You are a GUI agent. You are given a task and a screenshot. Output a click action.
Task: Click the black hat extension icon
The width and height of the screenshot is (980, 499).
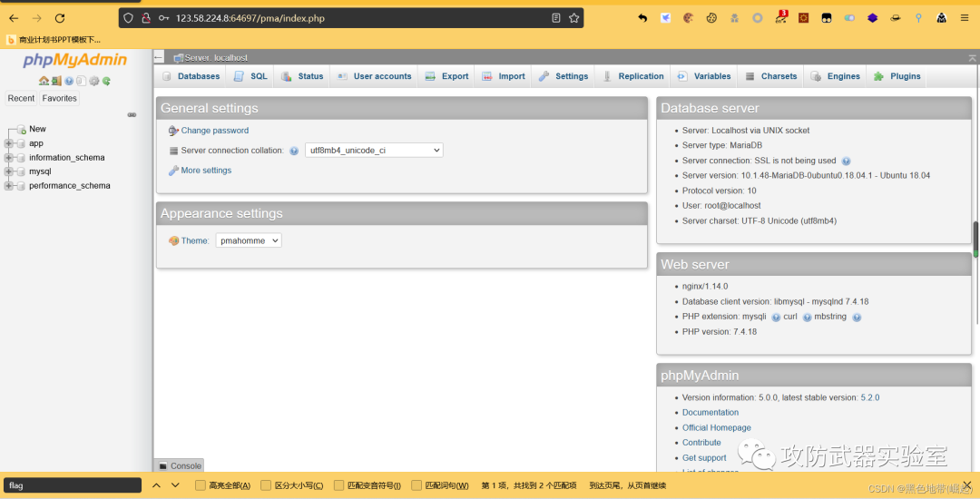pyautogui.click(x=896, y=18)
